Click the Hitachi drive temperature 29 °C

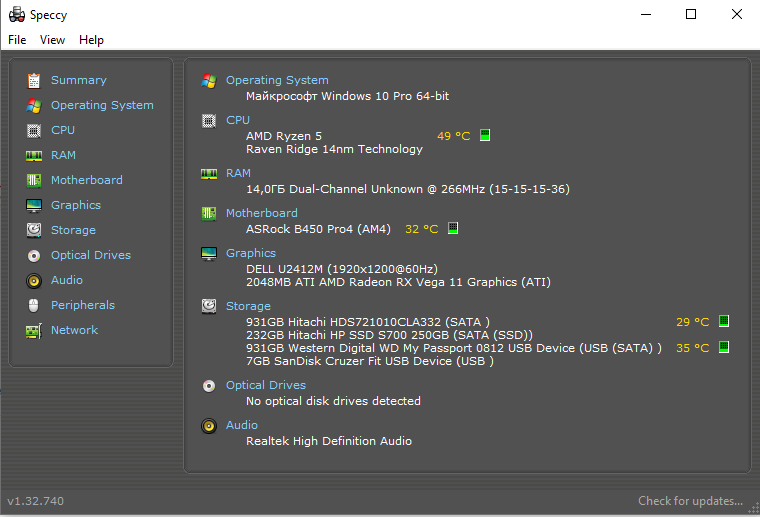pos(693,322)
